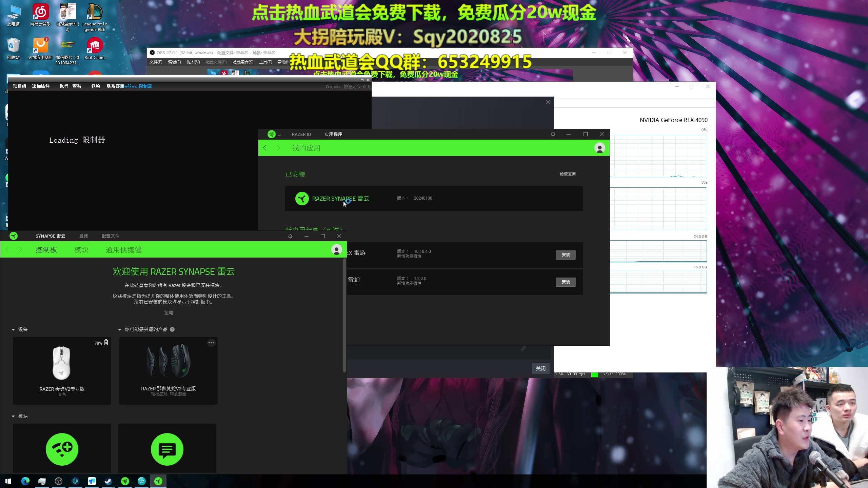This screenshot has width=868, height=488.
Task: Install the 雷游 application
Action: point(566,255)
